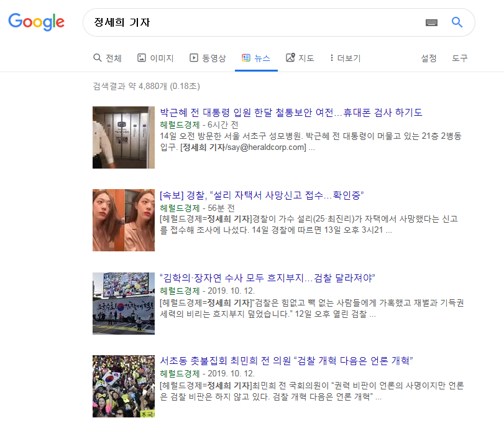Viewport: 504px width, 428px height.
Task: Open 설정 search settings
Action: [x=429, y=58]
